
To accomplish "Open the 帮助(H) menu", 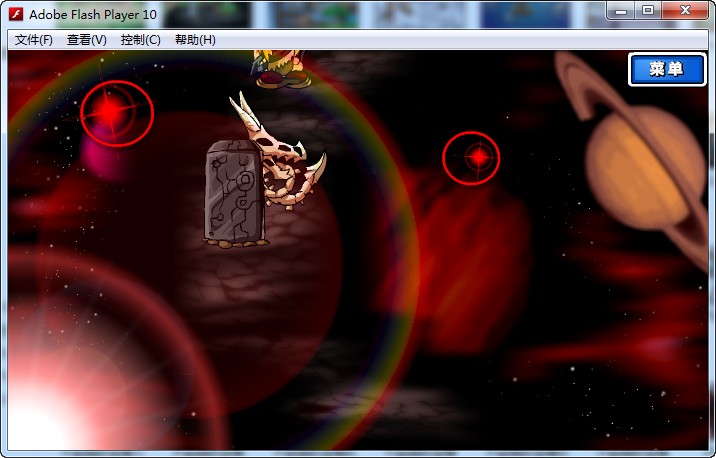I will pos(195,40).
